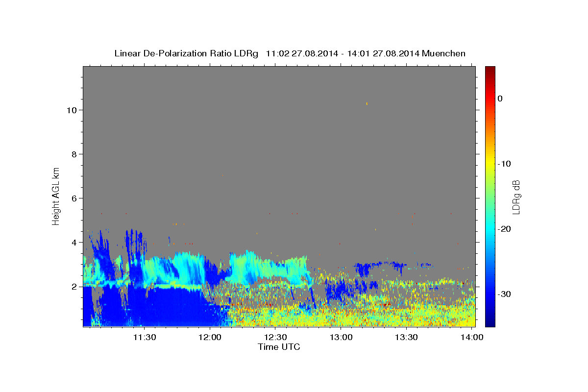Click the isolated yellow pixel near 10 km
This screenshot has width=588, height=392.
coord(367,103)
